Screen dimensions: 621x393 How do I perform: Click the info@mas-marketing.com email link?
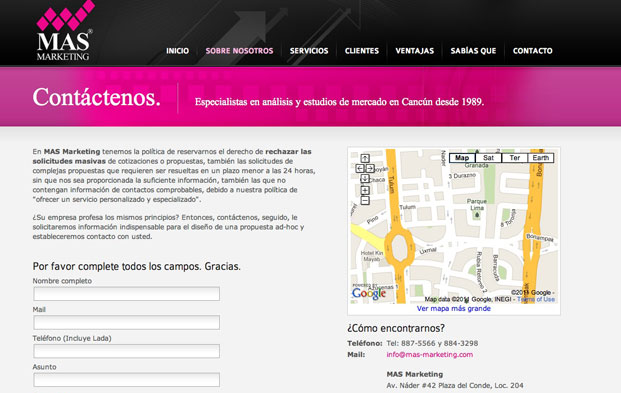click(430, 355)
